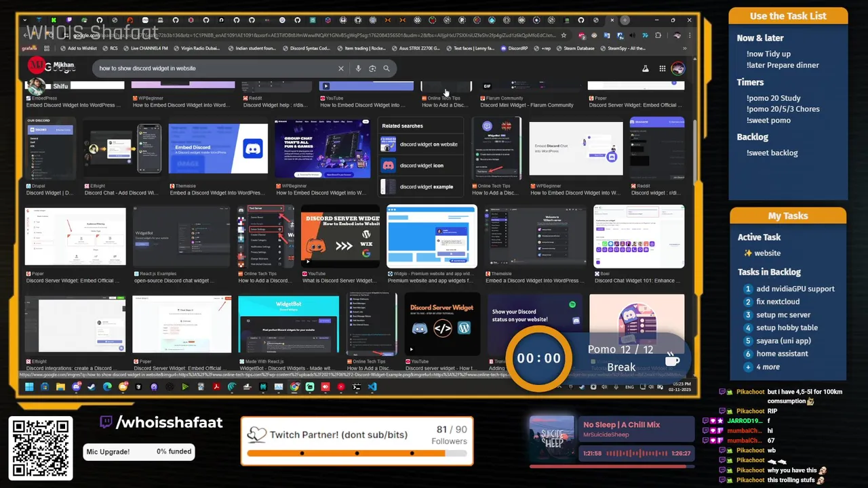Open the 'Add to Wishlist' bookmark
868x488 pixels.
click(78, 48)
